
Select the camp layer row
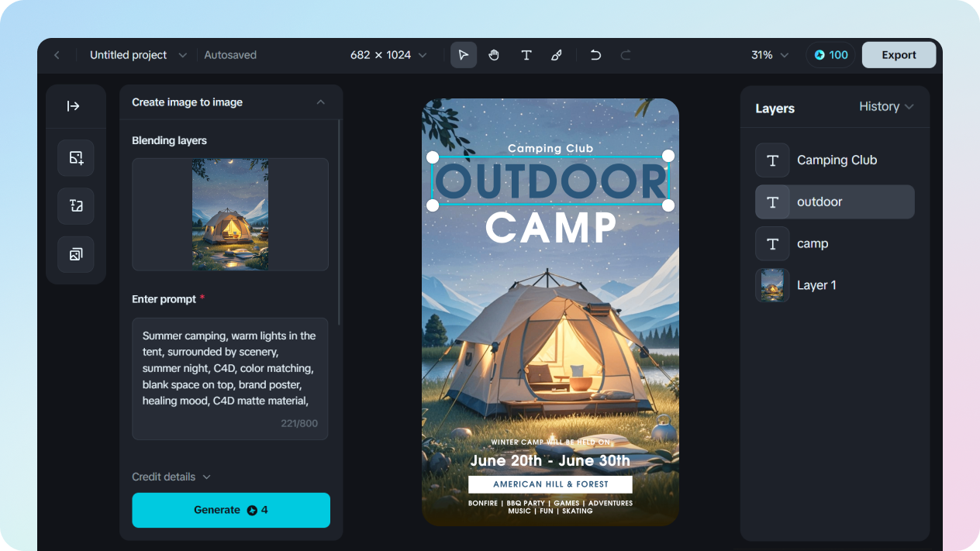coord(835,244)
